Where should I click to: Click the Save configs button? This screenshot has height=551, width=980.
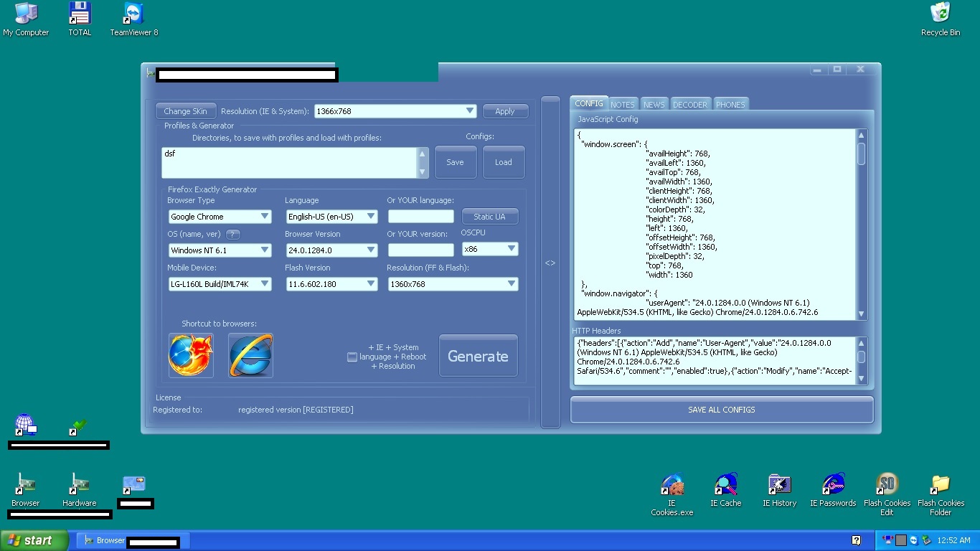tap(455, 162)
